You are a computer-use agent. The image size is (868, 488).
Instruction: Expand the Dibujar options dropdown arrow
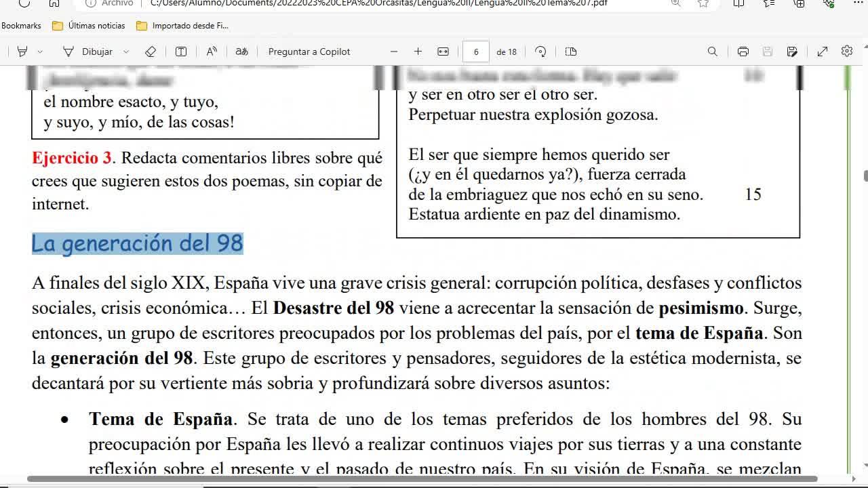[126, 52]
